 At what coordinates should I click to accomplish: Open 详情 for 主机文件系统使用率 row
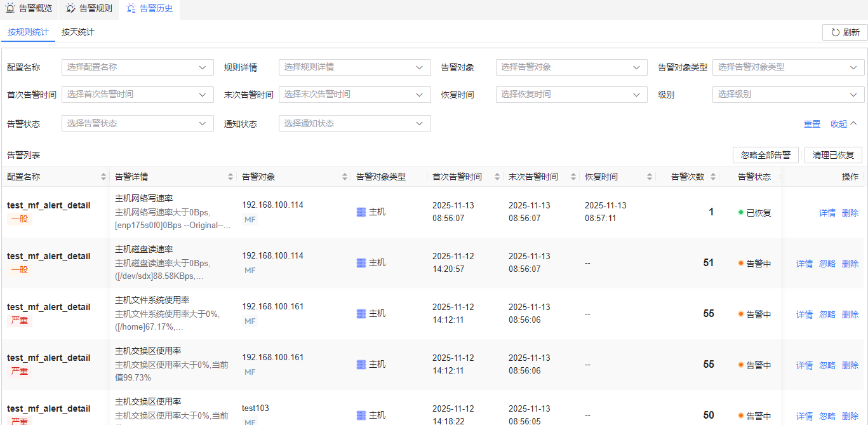pyautogui.click(x=805, y=314)
